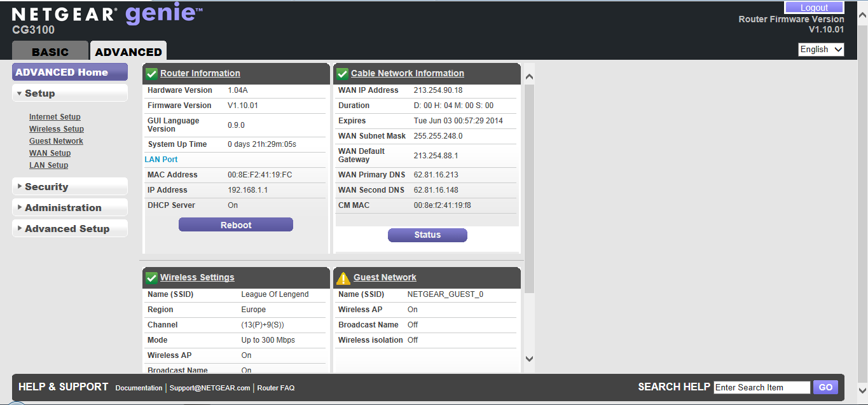Click the CM MAC value 00:8e:f2:41:19:f8

click(443, 205)
